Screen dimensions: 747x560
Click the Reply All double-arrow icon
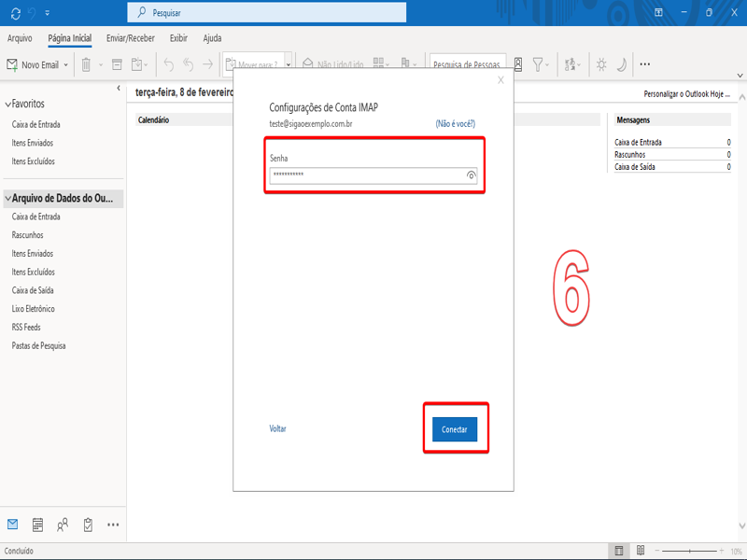tap(189, 64)
